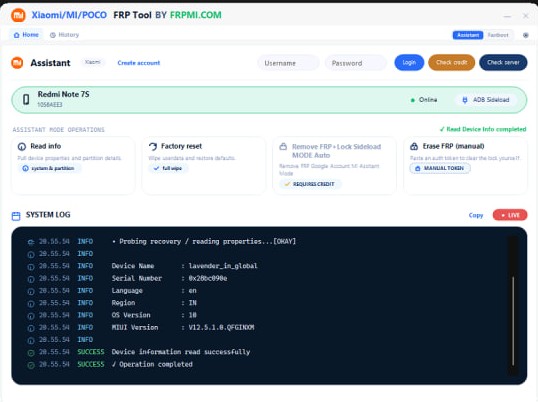The width and height of the screenshot is (538, 402).
Task: Switch to Fastboot mode toggle
Action: click(498, 35)
